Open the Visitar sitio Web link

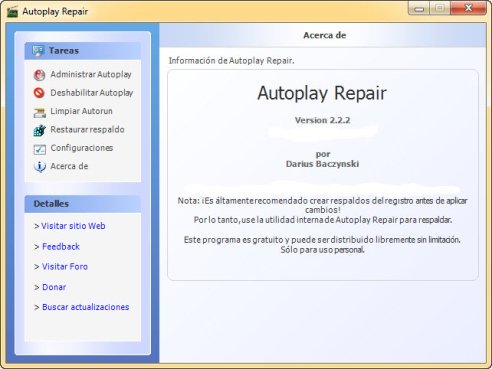73,226
